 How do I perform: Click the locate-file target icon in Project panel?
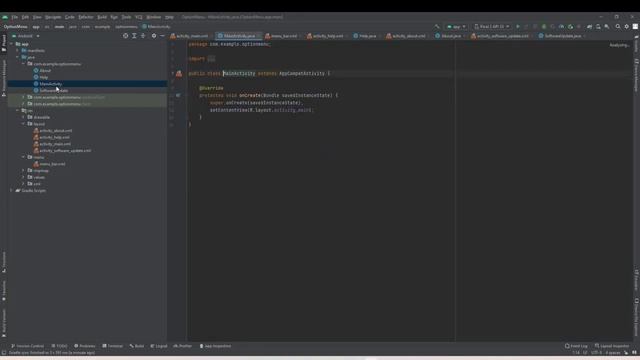click(x=125, y=36)
